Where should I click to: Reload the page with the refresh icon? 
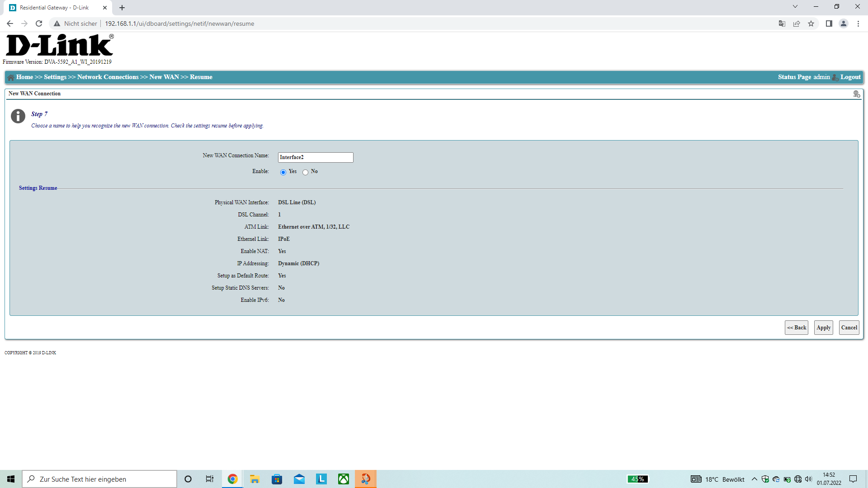(39, 23)
